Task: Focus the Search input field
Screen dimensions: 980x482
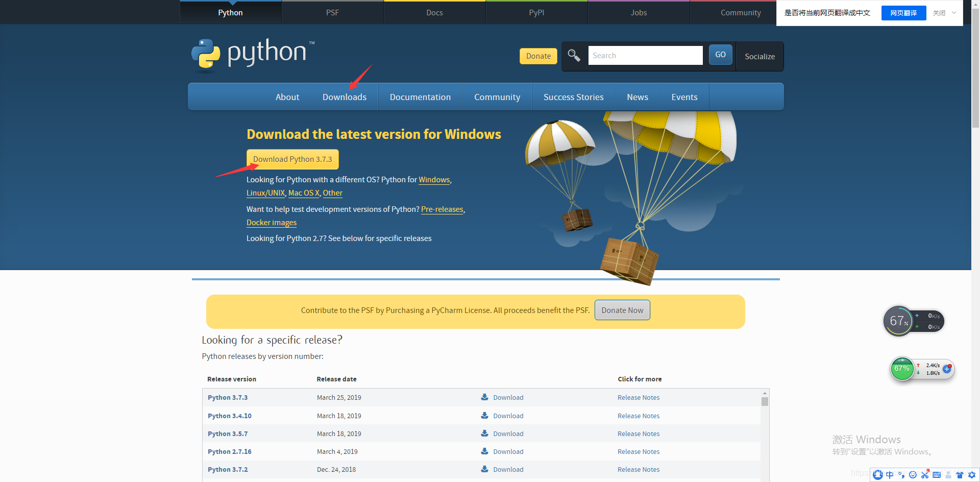Action: pyautogui.click(x=645, y=55)
